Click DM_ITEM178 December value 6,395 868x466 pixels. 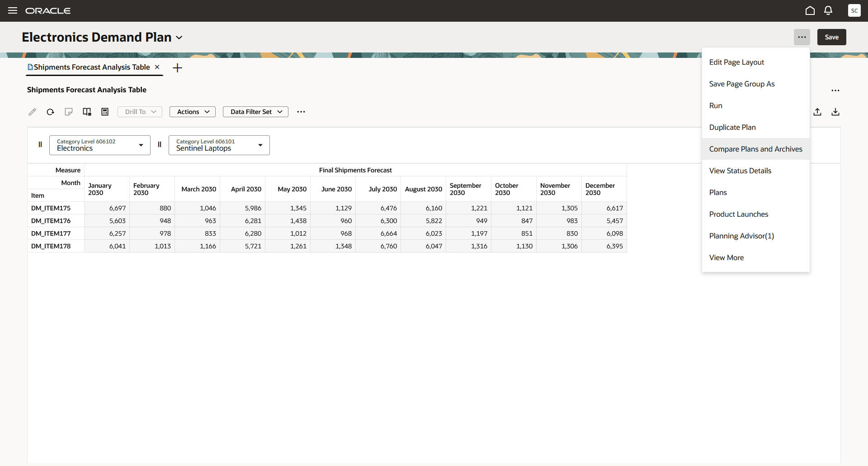point(604,246)
